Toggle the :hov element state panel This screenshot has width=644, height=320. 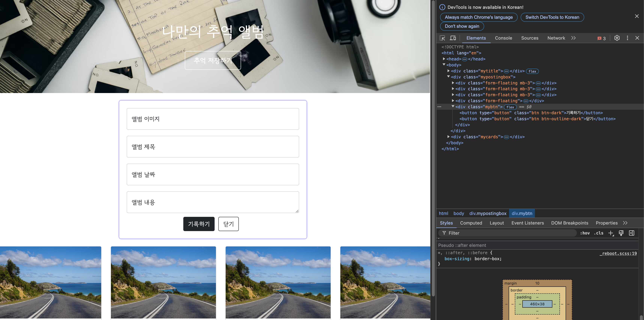tap(585, 233)
